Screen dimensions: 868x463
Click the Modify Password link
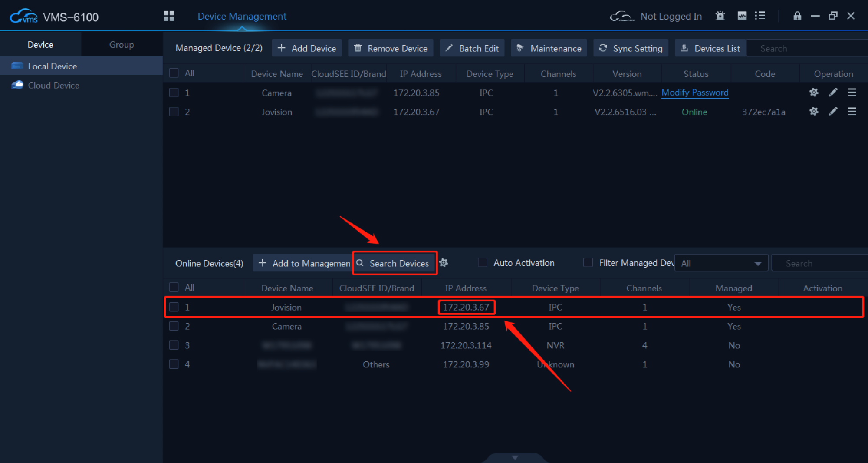694,93
